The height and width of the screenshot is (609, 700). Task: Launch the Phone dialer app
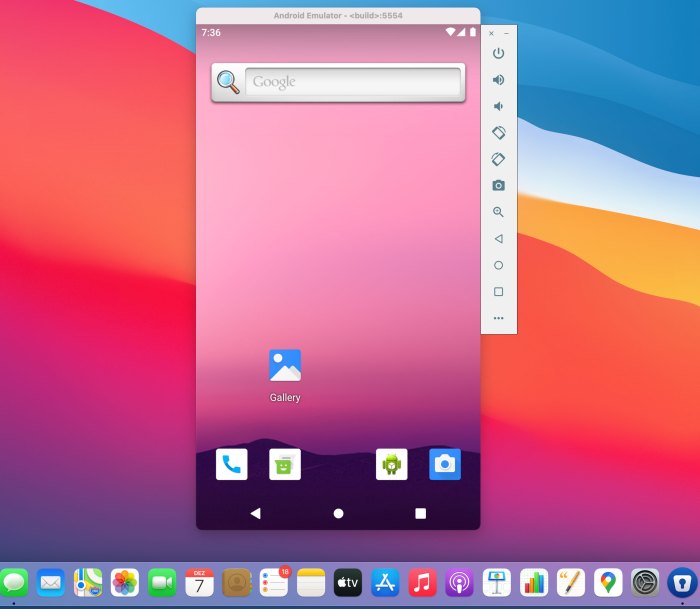(231, 464)
